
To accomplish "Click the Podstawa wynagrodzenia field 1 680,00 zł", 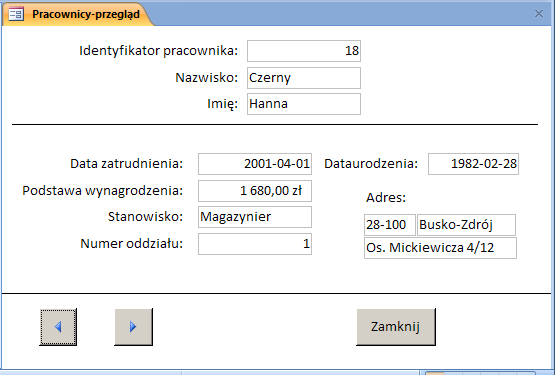I will (255, 191).
